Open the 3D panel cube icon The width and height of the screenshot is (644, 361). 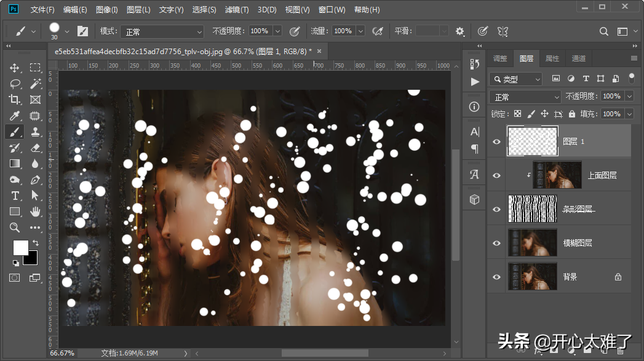474,200
